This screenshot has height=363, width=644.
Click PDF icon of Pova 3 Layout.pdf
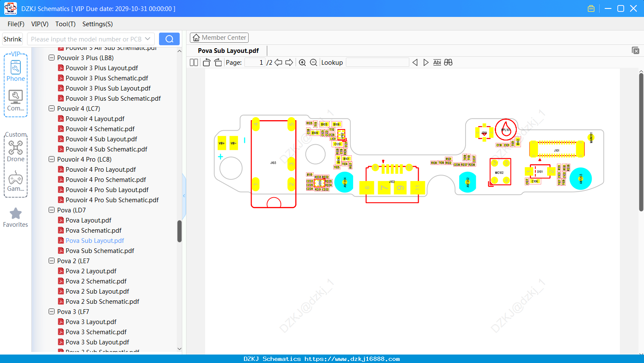[x=61, y=322]
